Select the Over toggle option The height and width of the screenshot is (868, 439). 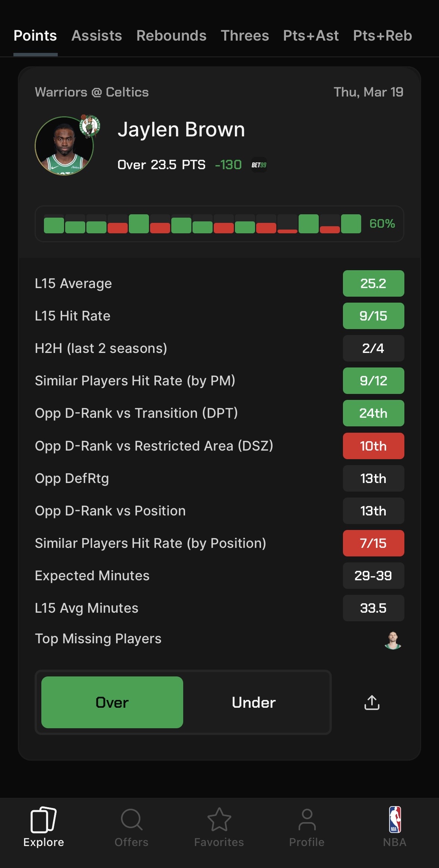pos(112,702)
